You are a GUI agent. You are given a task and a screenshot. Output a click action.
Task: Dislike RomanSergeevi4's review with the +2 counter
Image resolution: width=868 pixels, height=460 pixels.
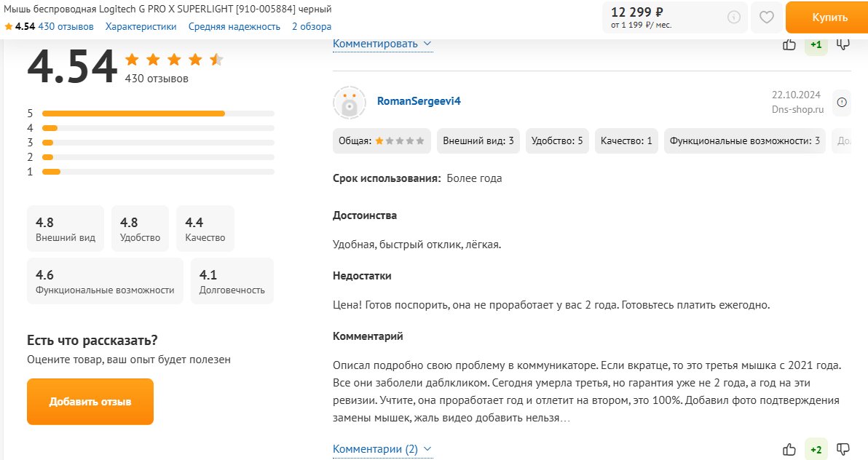(843, 450)
